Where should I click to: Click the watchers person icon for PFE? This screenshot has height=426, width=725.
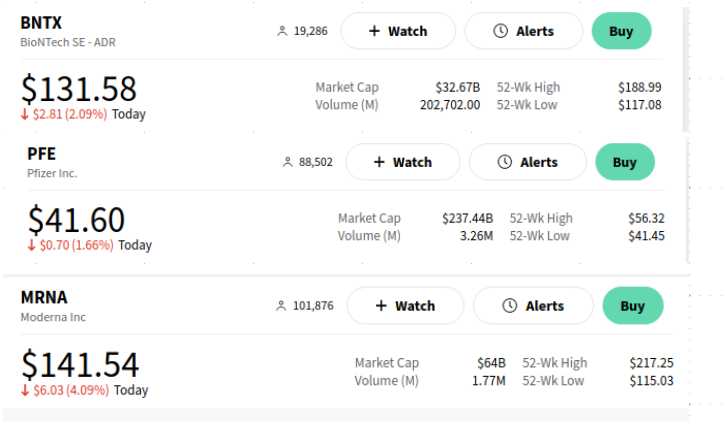pyautogui.click(x=288, y=162)
